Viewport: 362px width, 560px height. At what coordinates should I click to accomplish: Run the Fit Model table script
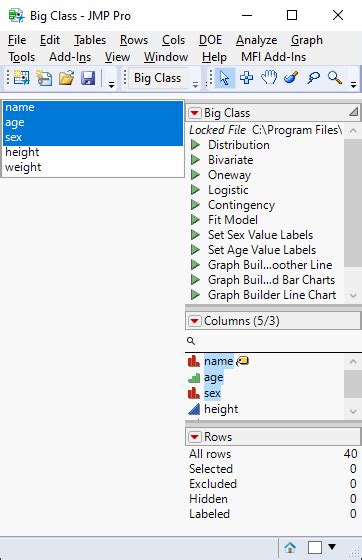click(x=233, y=220)
